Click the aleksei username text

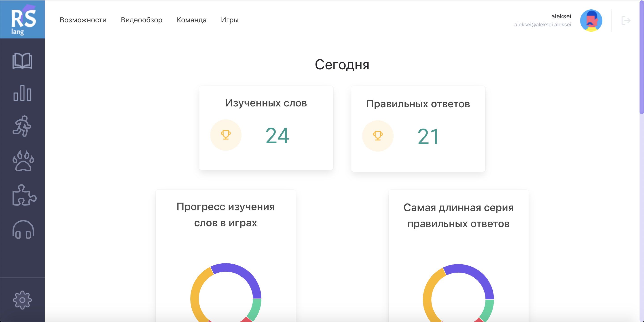click(x=561, y=16)
